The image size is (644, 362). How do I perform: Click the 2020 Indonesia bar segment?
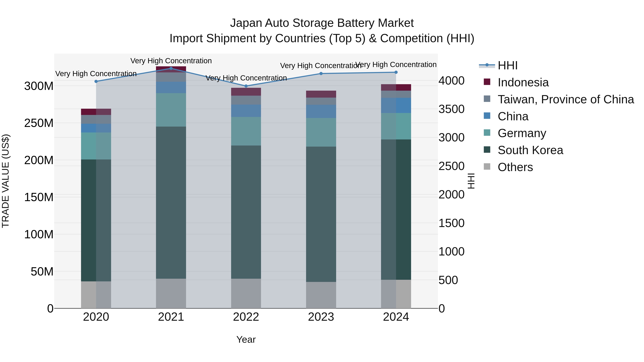pos(96,112)
